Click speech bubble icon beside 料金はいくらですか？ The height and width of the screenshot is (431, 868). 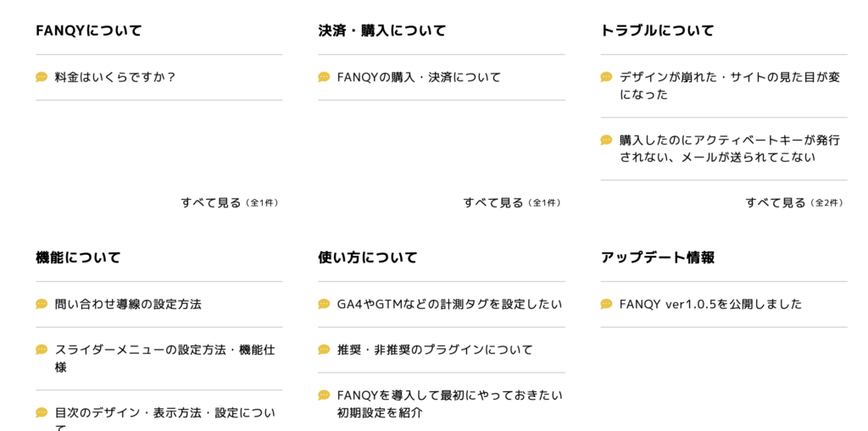pyautogui.click(x=42, y=77)
